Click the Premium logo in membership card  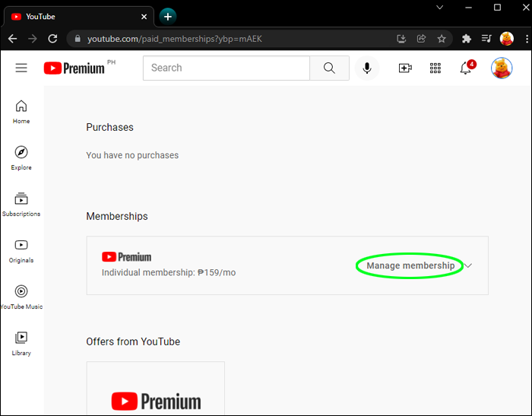127,257
